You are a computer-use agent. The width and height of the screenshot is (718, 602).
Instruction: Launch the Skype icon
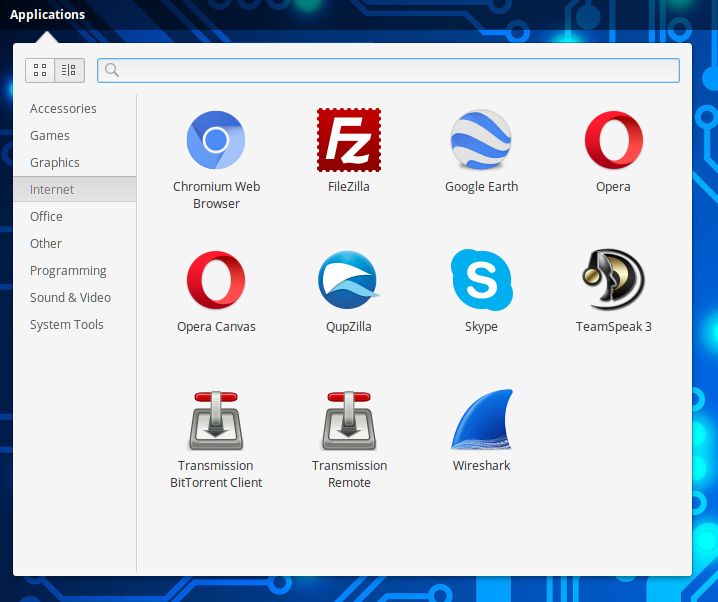pyautogui.click(x=481, y=280)
